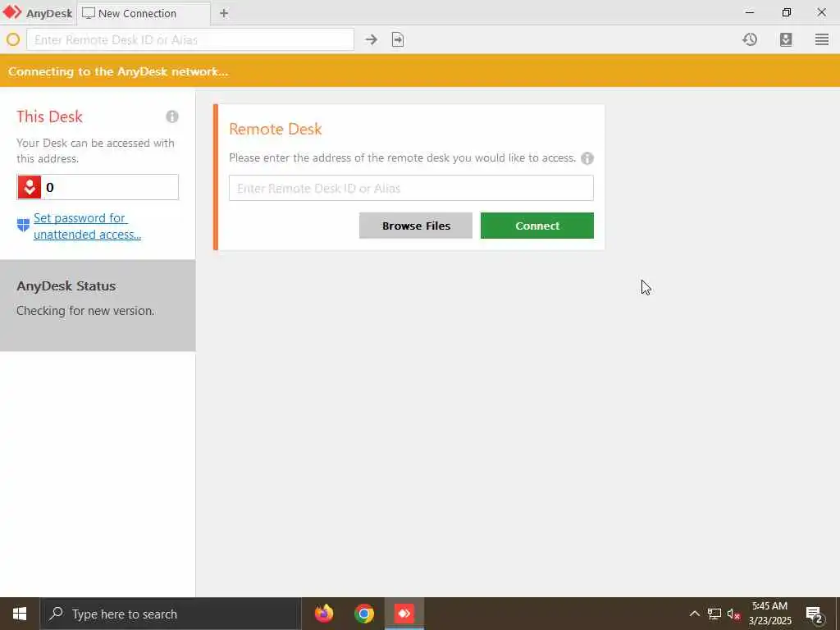Screen dimensions: 840x630
Task: Click the connection status circle indicator
Action: pos(13,39)
